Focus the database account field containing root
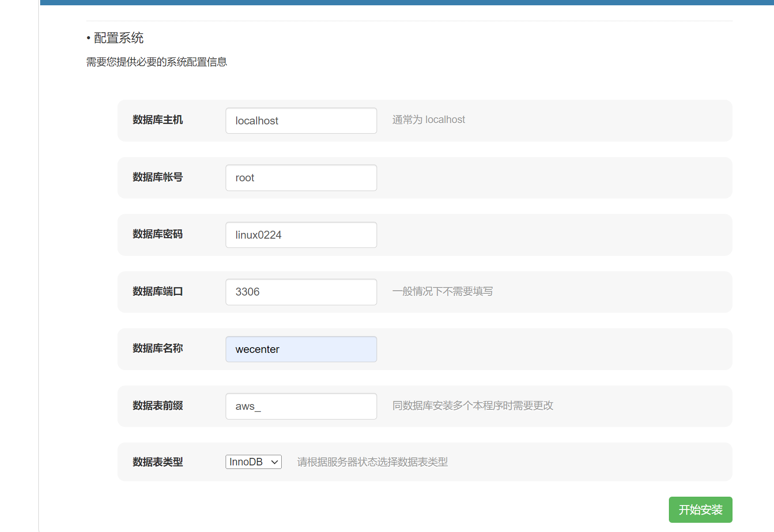Viewport: 774px width, 532px height. pyautogui.click(x=301, y=178)
